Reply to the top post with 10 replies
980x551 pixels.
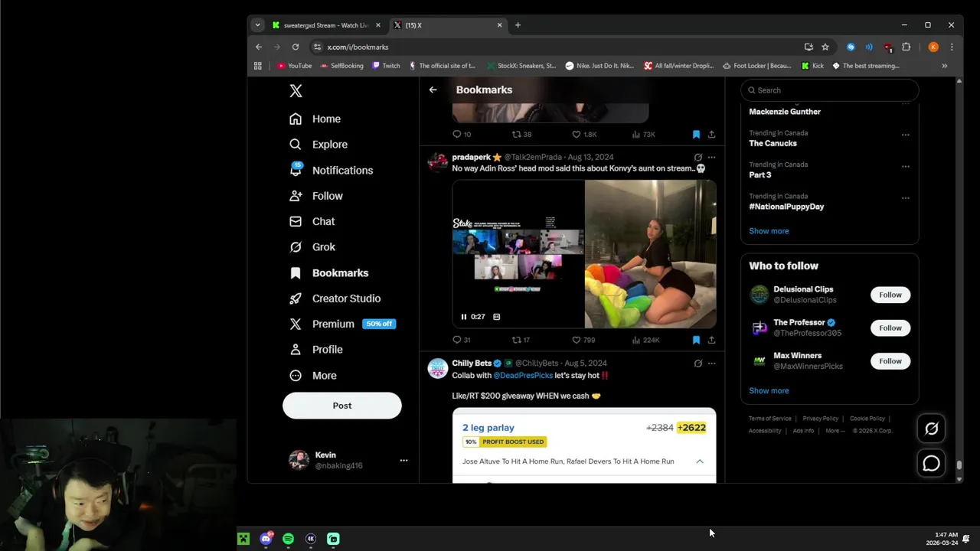pyautogui.click(x=461, y=135)
